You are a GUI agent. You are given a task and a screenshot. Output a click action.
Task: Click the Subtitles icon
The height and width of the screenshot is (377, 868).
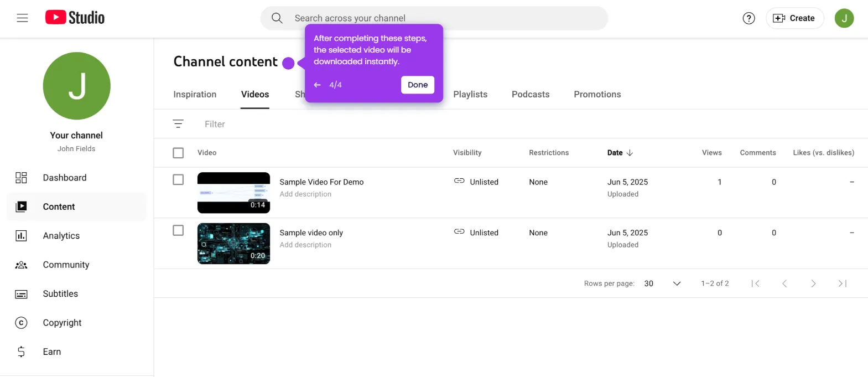pyautogui.click(x=21, y=294)
